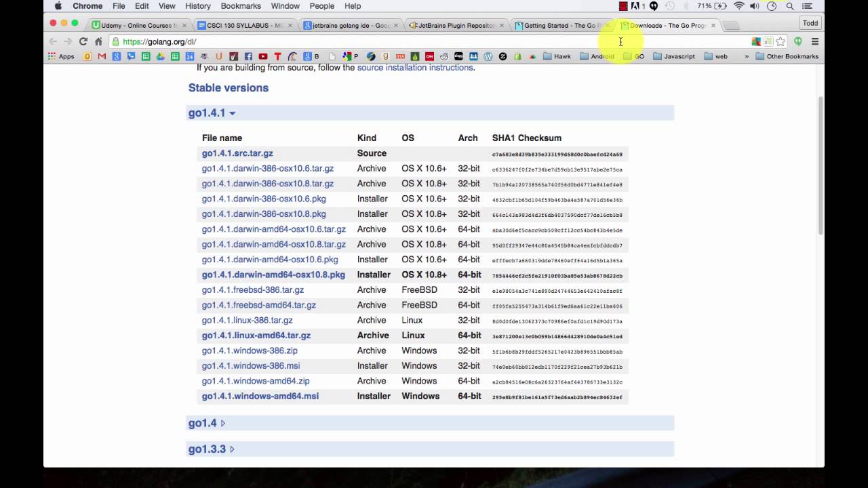Download go1.4.1.windows-386.zip archive
The image size is (868, 488).
point(250,350)
